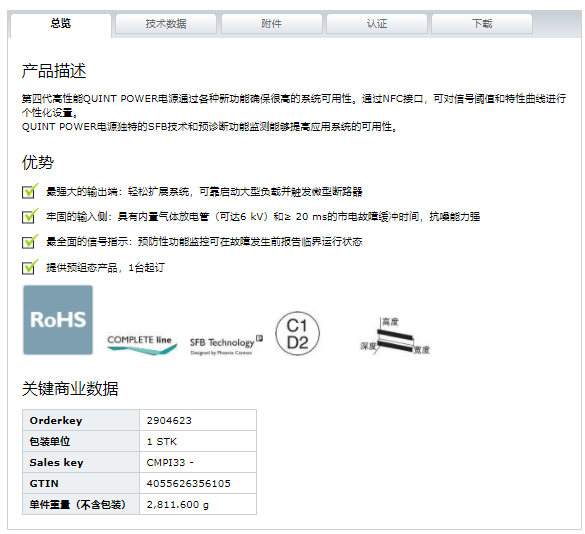
Task: Click the 包装单位 value 1 STK
Action: click(162, 441)
